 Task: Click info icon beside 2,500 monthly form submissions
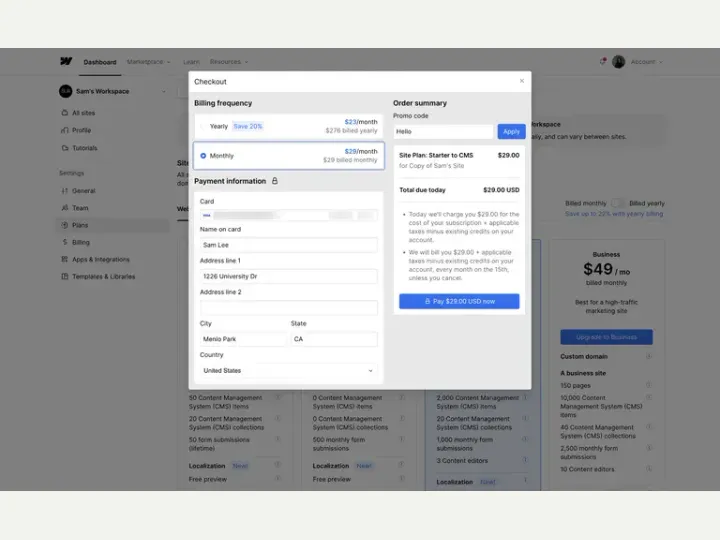tap(649, 448)
